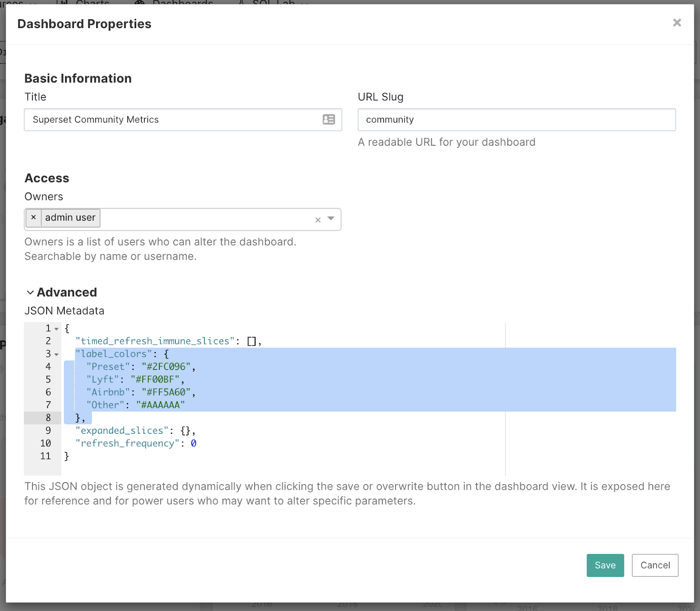This screenshot has width=700, height=611.
Task: Fold the label_colors block at line 3
Action: 56,354
